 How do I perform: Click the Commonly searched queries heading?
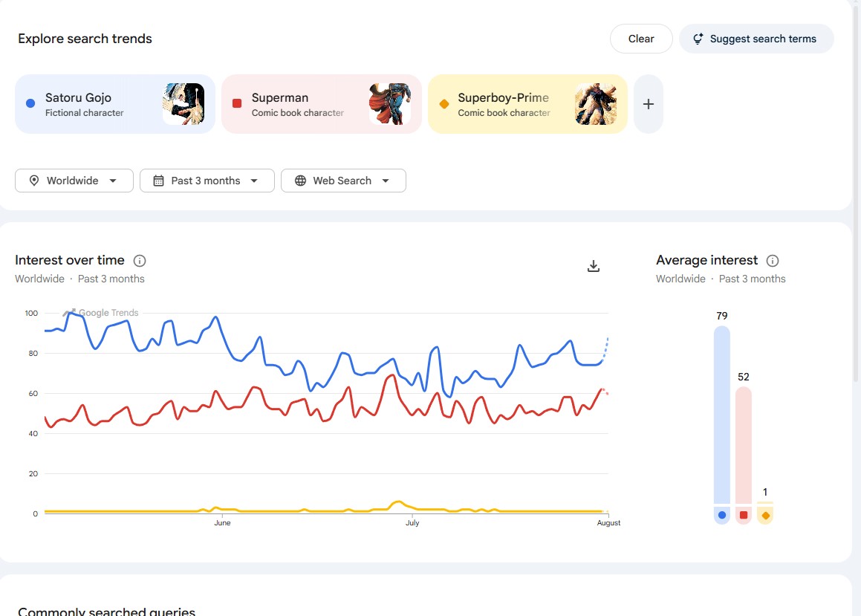click(106, 611)
